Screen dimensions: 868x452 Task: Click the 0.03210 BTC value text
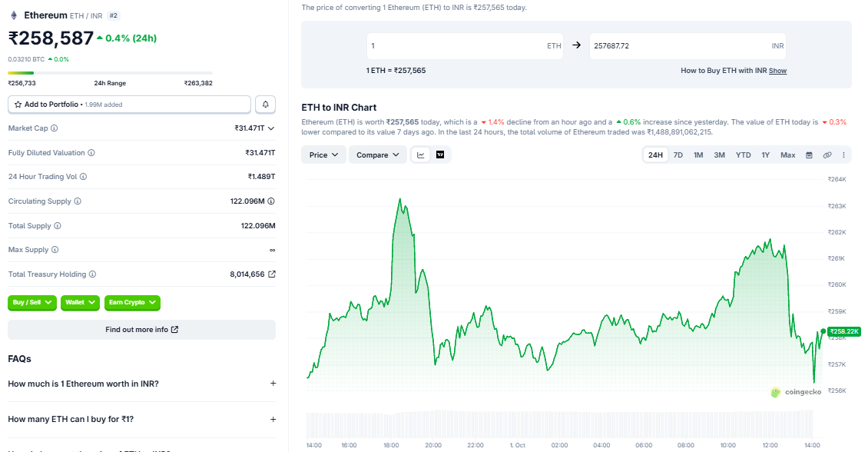pyautogui.click(x=27, y=59)
